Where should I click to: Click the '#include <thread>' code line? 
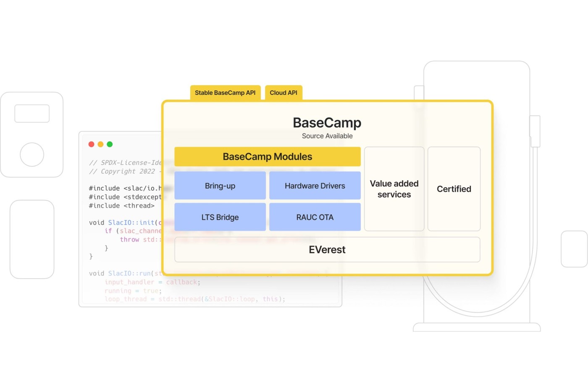coord(122,206)
